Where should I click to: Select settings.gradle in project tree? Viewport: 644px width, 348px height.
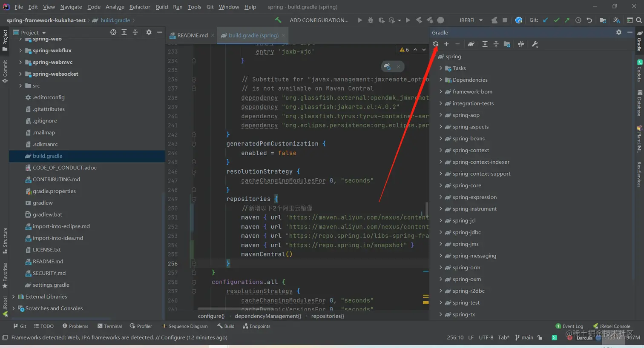51,285
